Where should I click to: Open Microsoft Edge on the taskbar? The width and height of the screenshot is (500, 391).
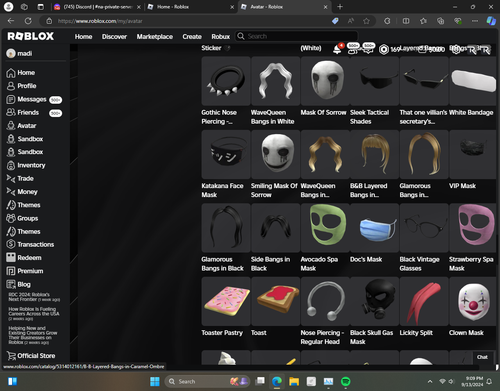[277, 381]
